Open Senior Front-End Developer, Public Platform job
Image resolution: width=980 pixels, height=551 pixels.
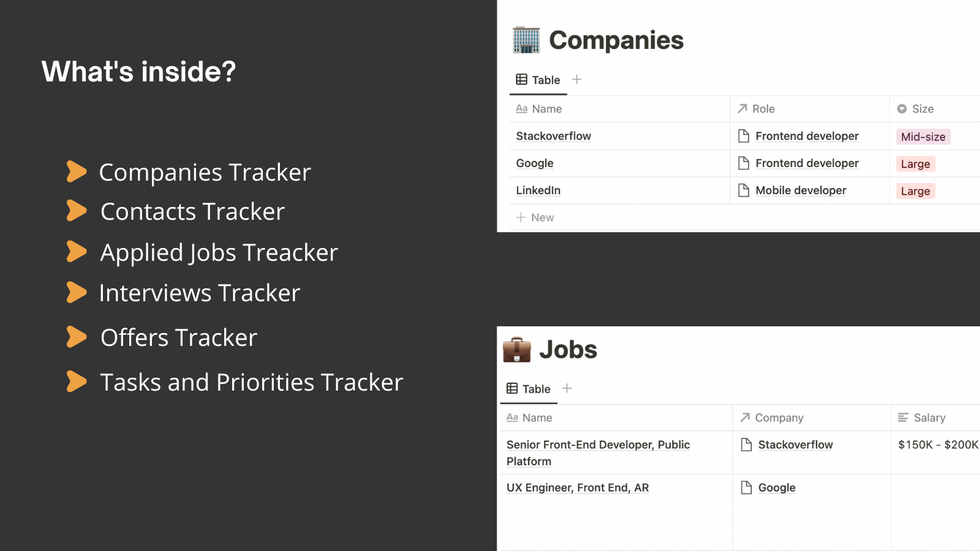(598, 453)
